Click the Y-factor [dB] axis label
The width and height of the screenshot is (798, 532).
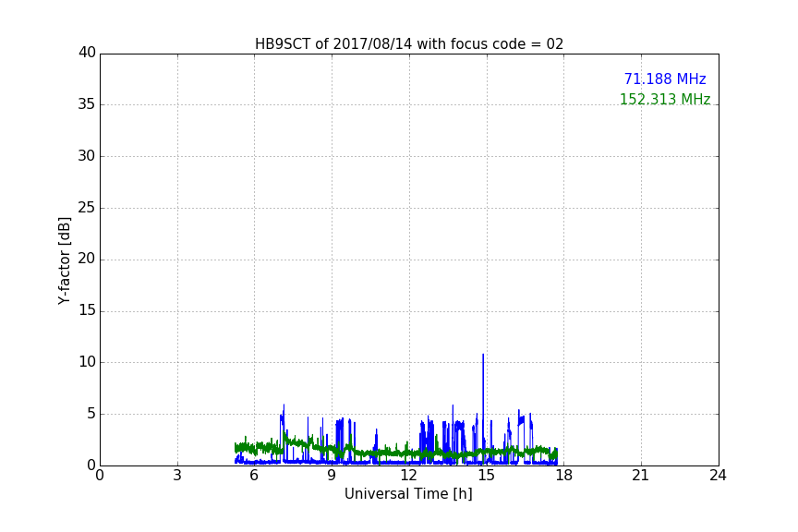[x=64, y=260]
